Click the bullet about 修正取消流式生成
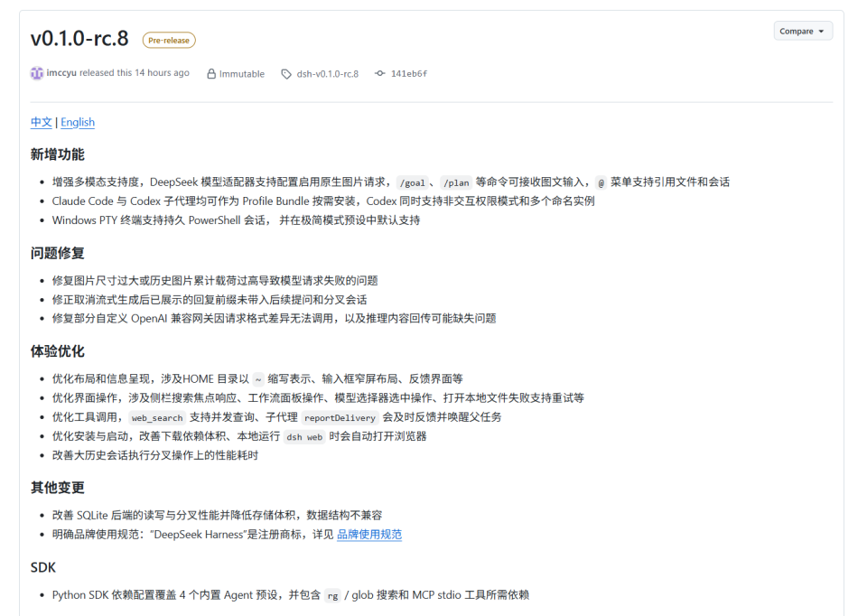 click(210, 300)
